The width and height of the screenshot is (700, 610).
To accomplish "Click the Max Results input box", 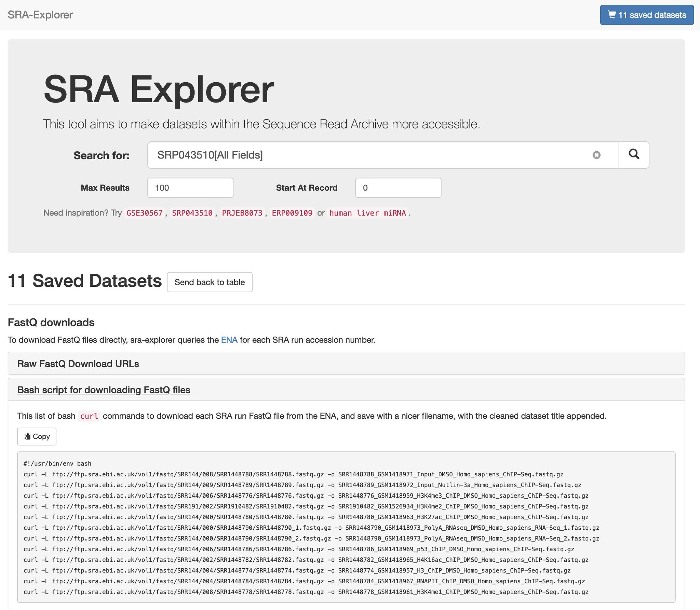I will pyautogui.click(x=190, y=188).
